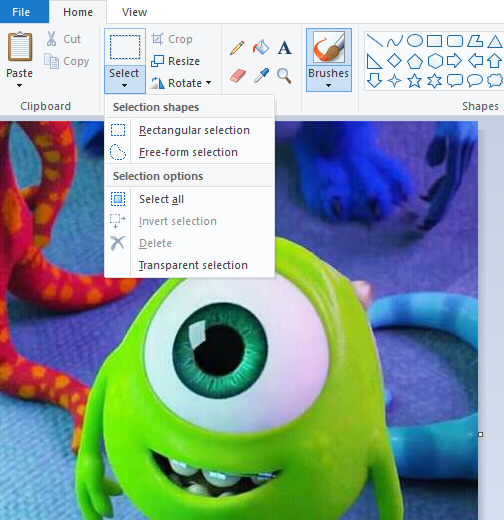Choose the Left arrow shape

[x=475, y=61]
